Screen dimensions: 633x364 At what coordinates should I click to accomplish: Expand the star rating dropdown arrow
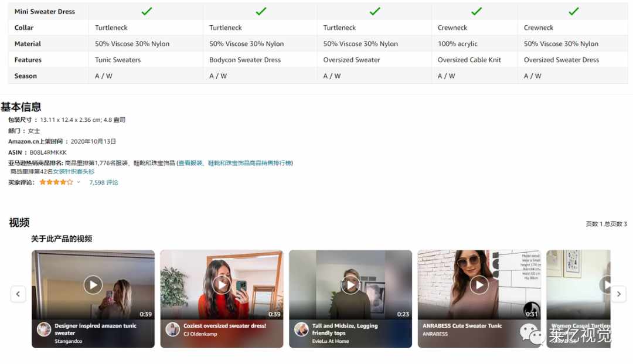tap(79, 182)
